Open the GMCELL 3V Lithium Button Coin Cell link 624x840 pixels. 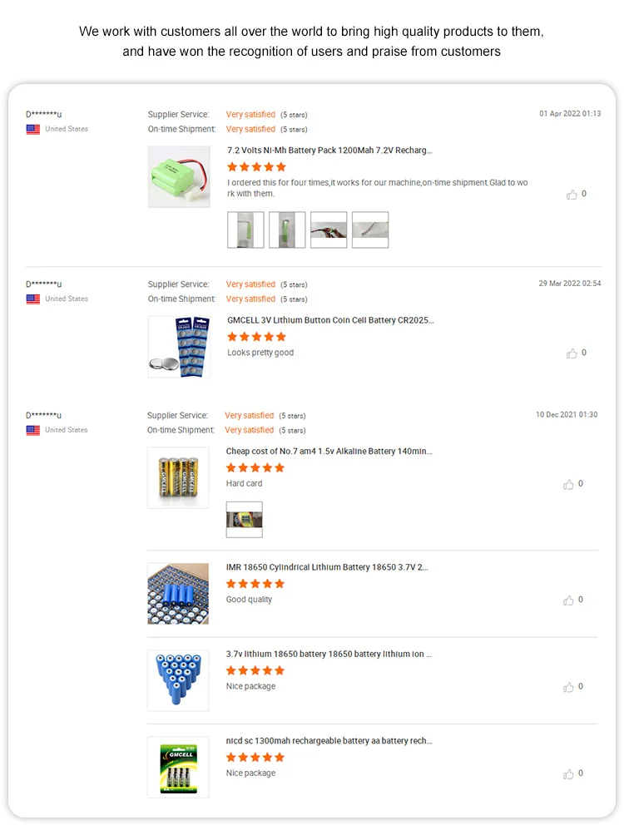(x=330, y=320)
